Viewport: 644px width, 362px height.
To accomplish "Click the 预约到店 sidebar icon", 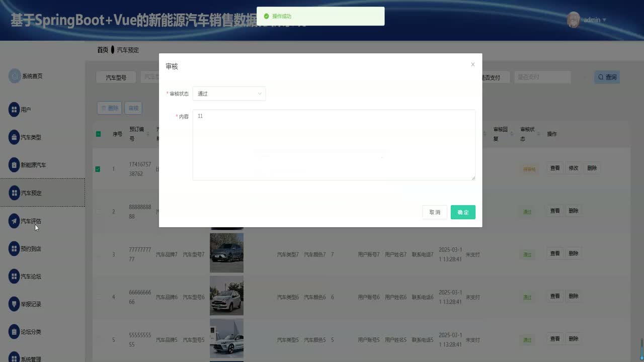I will [14, 248].
